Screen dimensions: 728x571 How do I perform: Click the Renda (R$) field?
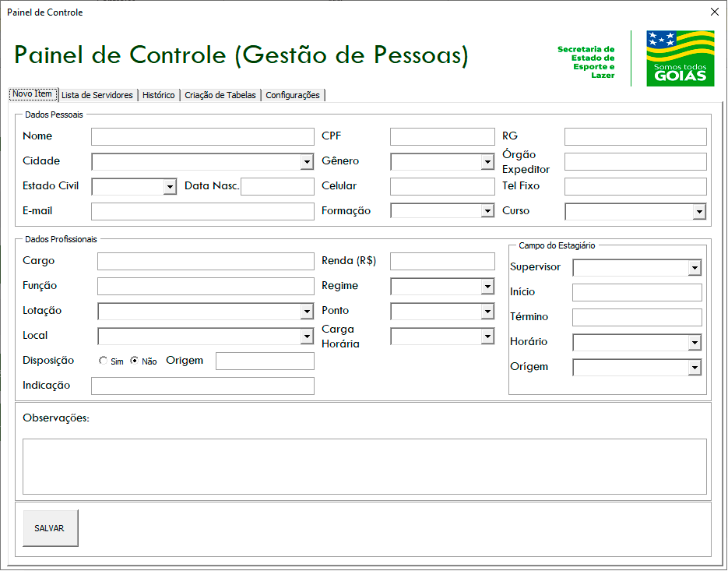point(442,262)
